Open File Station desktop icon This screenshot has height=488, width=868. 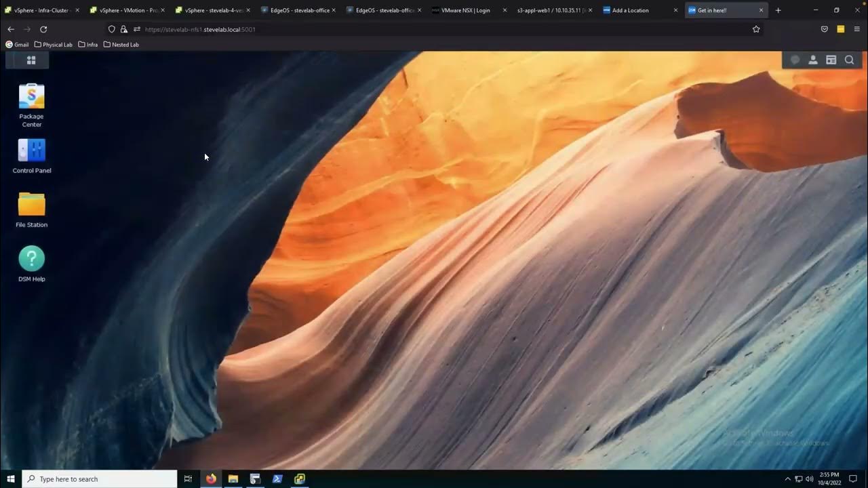[32, 210]
